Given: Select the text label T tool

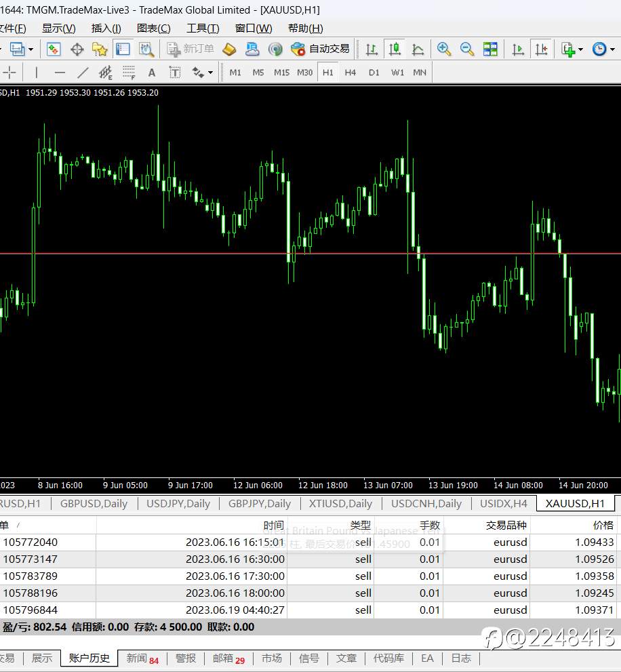Looking at the screenshot, I should pos(175,73).
